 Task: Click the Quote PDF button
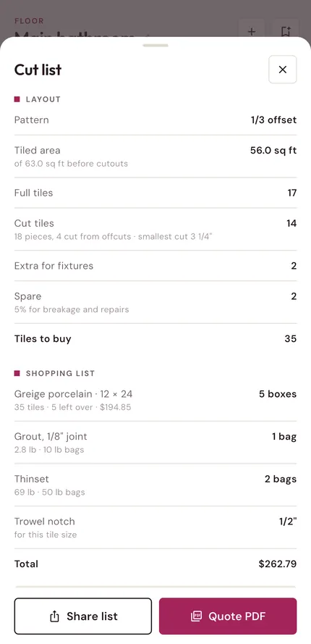[228, 616]
